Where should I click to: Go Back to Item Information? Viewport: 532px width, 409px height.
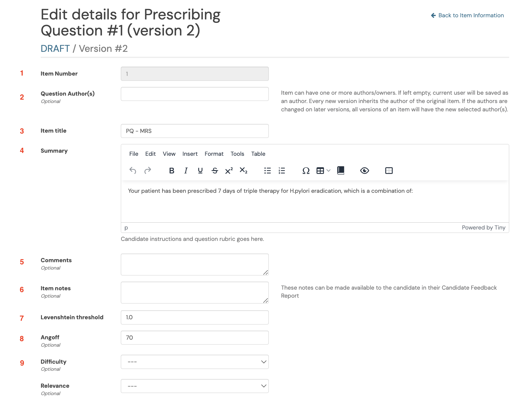click(x=467, y=15)
